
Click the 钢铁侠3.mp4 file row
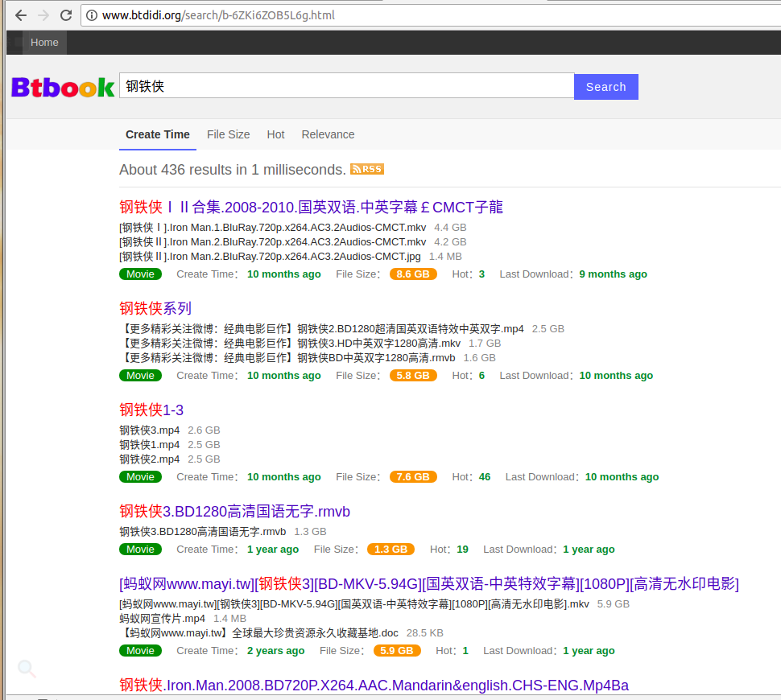(x=170, y=430)
